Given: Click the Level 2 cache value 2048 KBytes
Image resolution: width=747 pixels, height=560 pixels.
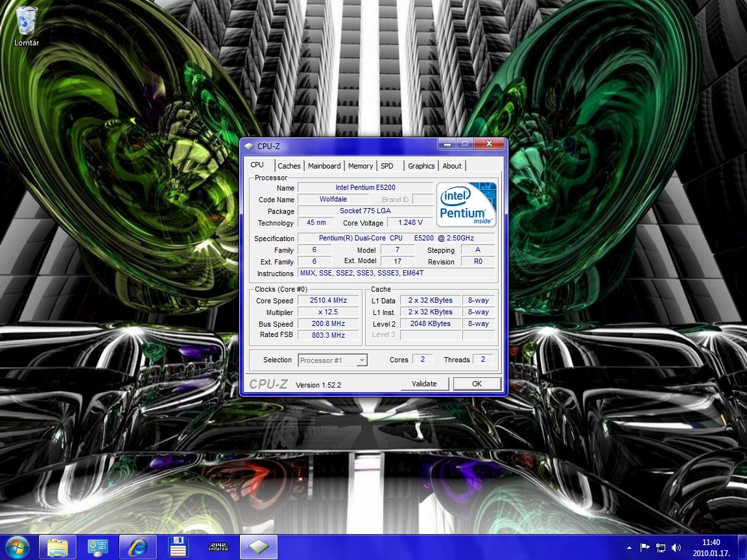Looking at the screenshot, I should (431, 324).
